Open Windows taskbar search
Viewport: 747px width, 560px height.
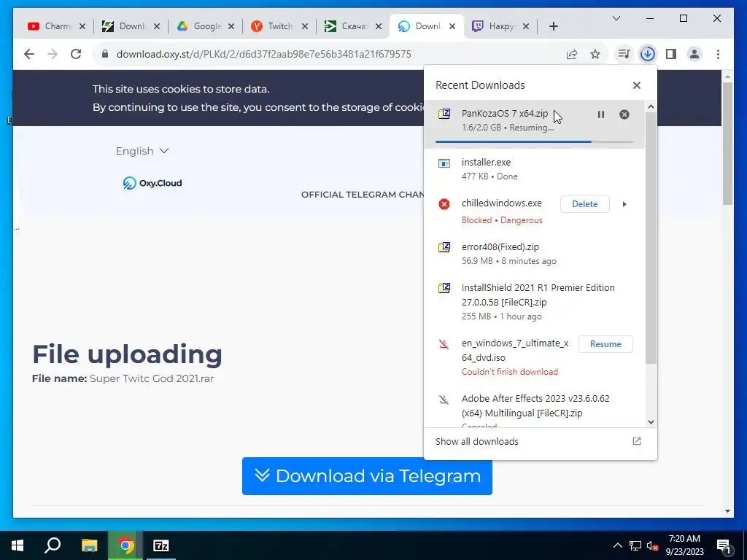point(53,545)
